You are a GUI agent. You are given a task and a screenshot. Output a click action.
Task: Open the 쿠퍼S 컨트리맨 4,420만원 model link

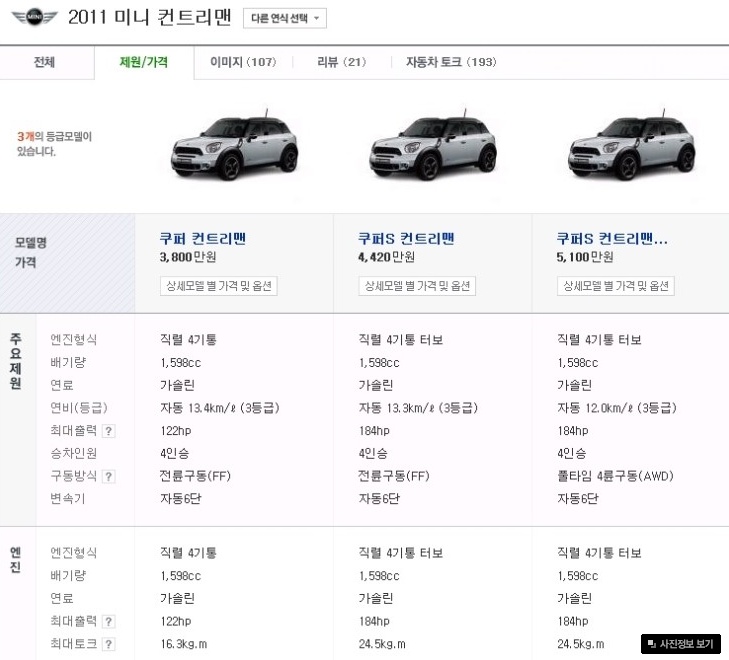(x=406, y=238)
